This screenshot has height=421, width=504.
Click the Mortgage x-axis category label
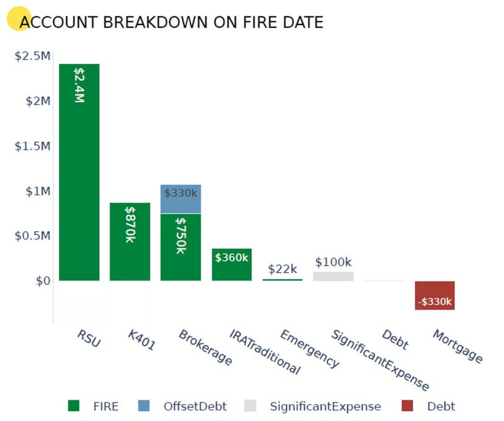click(457, 346)
